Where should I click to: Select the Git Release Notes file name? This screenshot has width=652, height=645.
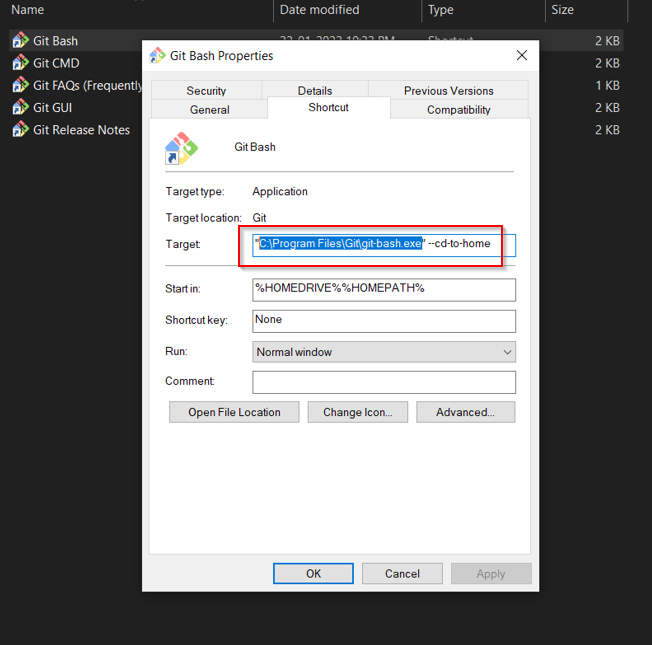pos(82,130)
